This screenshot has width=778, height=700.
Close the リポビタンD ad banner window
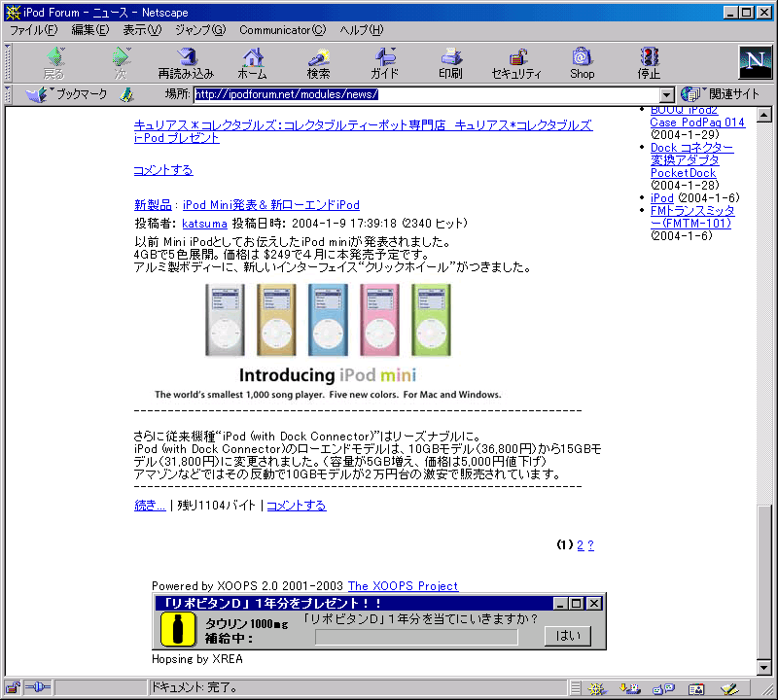point(594,603)
